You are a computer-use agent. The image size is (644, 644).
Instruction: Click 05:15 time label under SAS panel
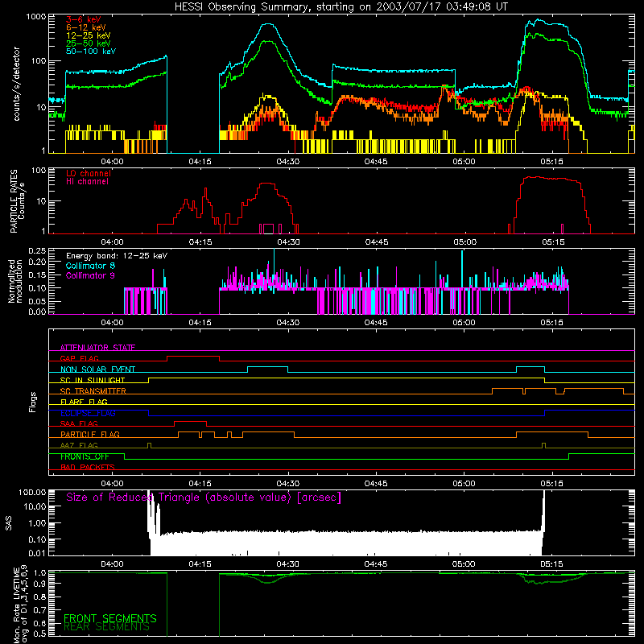(551, 564)
